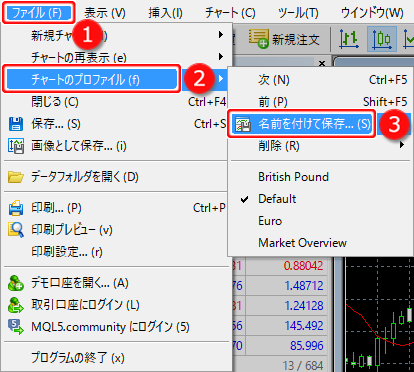The width and height of the screenshot is (414, 372).
Task: Click the 13 / 684 symbol count
Action: pos(303,365)
